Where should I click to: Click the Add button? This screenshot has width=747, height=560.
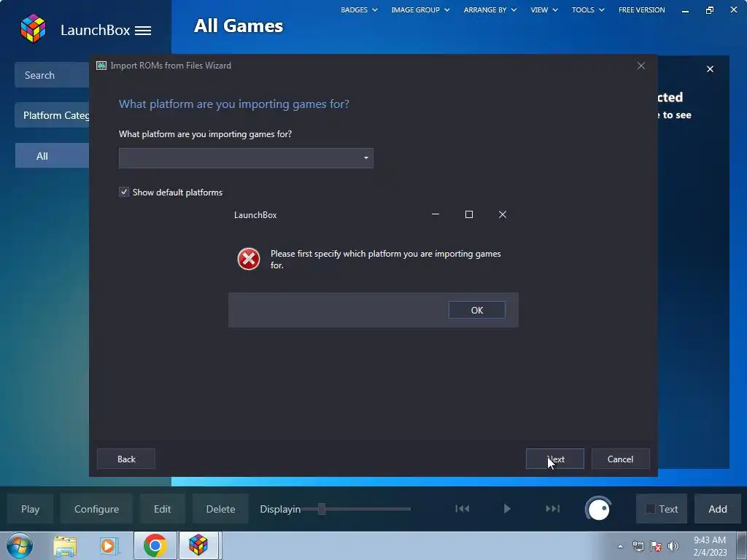click(x=718, y=509)
